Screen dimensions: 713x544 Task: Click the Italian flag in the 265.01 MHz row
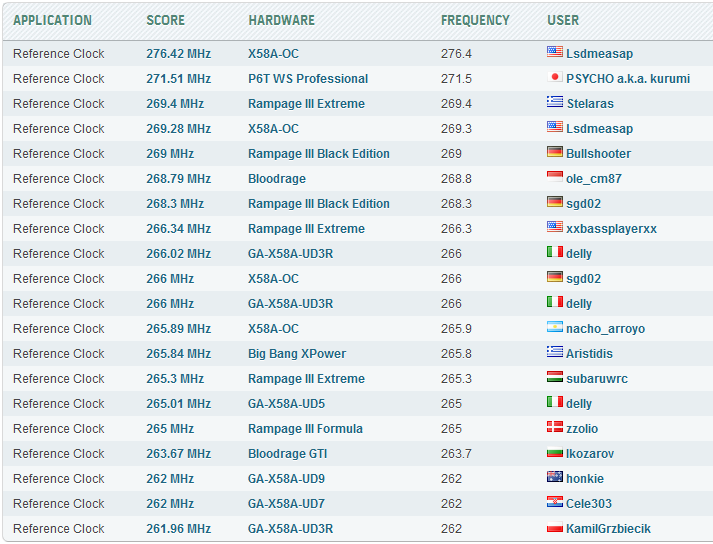(x=554, y=402)
